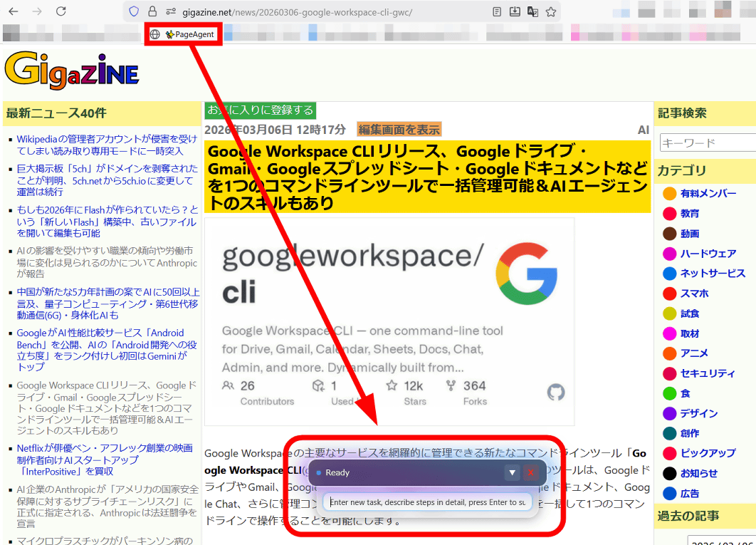Screen dimensions: 756x545
Task: Bookmark this page with the star icon
Action: (550, 11)
